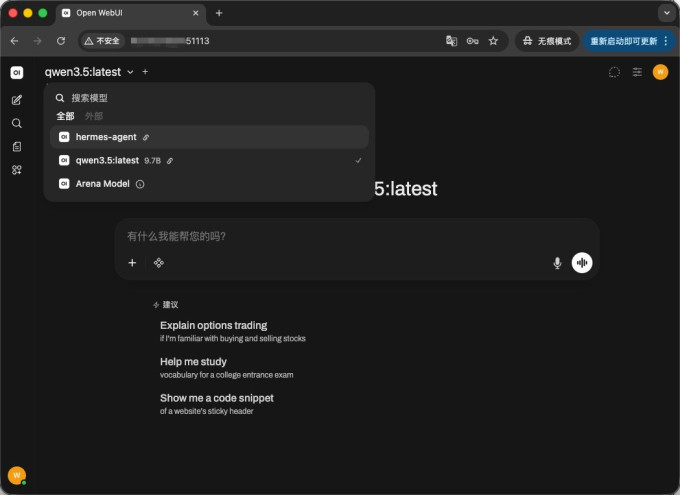
Task: Go forward in browser
Action: pos(38,41)
